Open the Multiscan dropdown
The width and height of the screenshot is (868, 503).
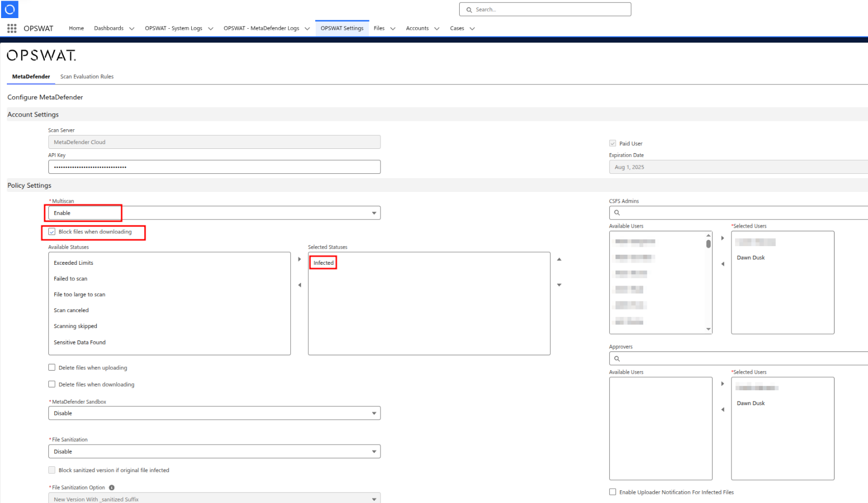[x=214, y=213]
